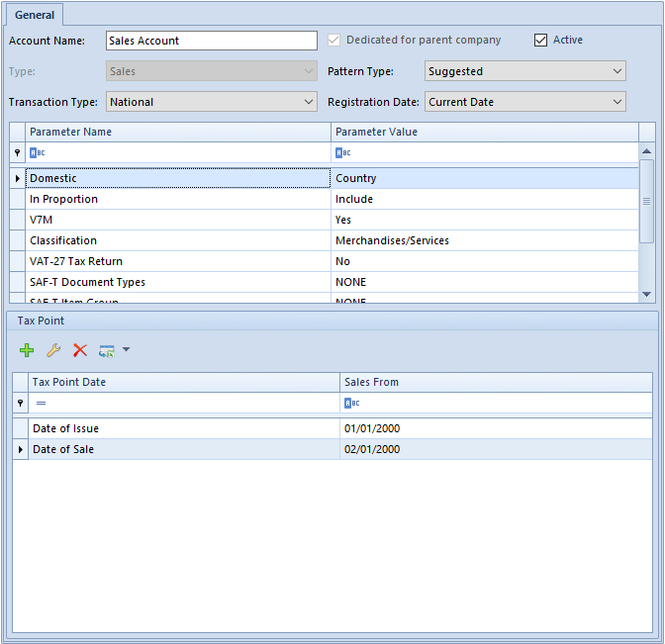
Task: Click the Date of Sale row indicator arrow
Action: (20, 449)
